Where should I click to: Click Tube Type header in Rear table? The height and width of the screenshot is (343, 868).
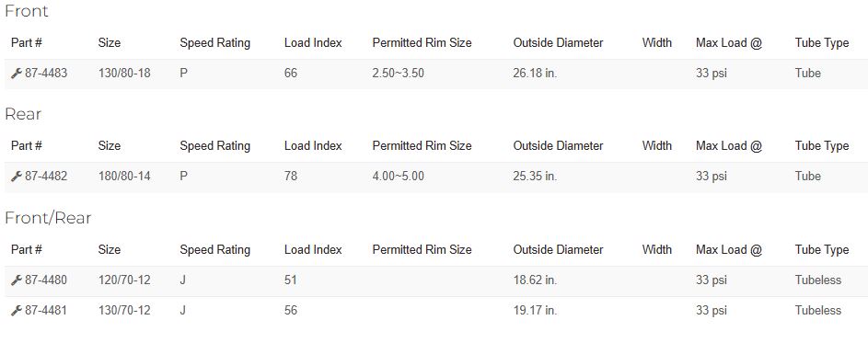[x=822, y=146]
